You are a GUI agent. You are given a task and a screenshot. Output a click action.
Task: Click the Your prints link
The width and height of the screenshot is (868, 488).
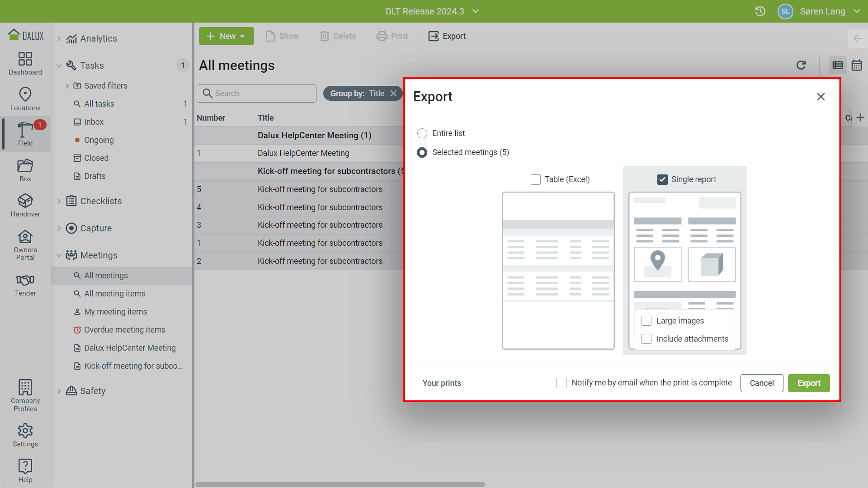pyautogui.click(x=442, y=383)
